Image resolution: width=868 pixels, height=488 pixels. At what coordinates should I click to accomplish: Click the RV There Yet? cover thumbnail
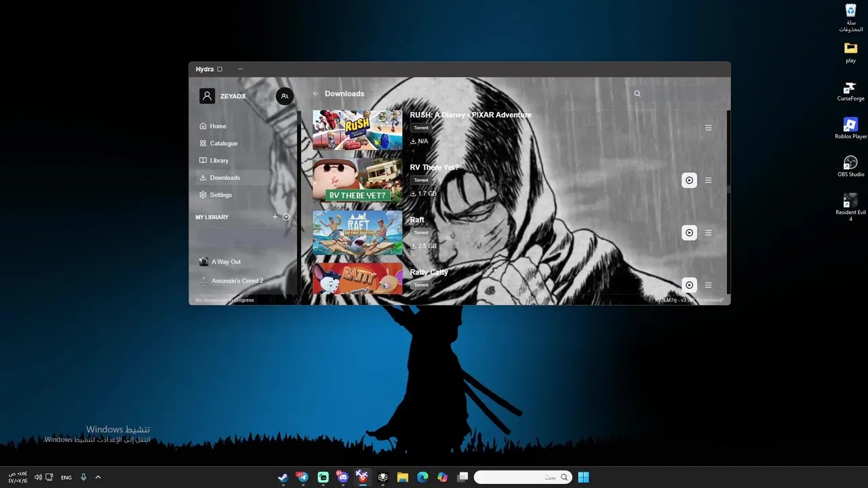(x=357, y=180)
